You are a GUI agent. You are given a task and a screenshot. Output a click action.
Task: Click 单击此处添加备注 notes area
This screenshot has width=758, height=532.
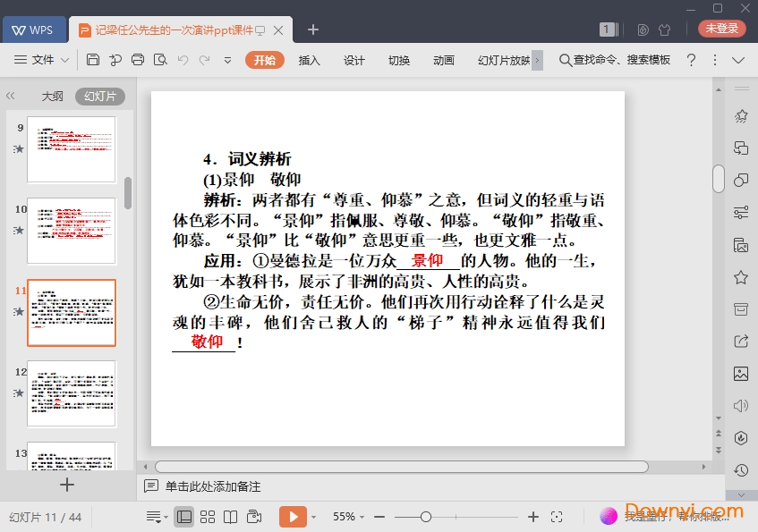[x=212, y=486]
